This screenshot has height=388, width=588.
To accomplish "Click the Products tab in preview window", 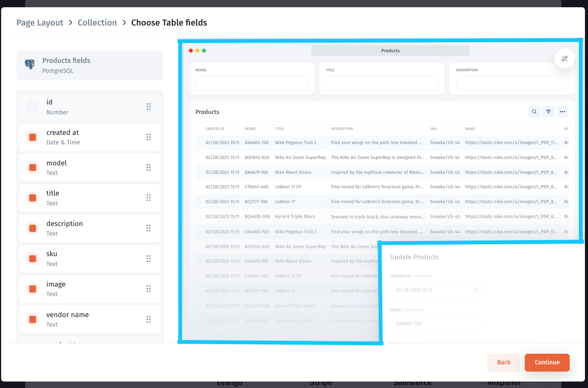I will (x=390, y=51).
